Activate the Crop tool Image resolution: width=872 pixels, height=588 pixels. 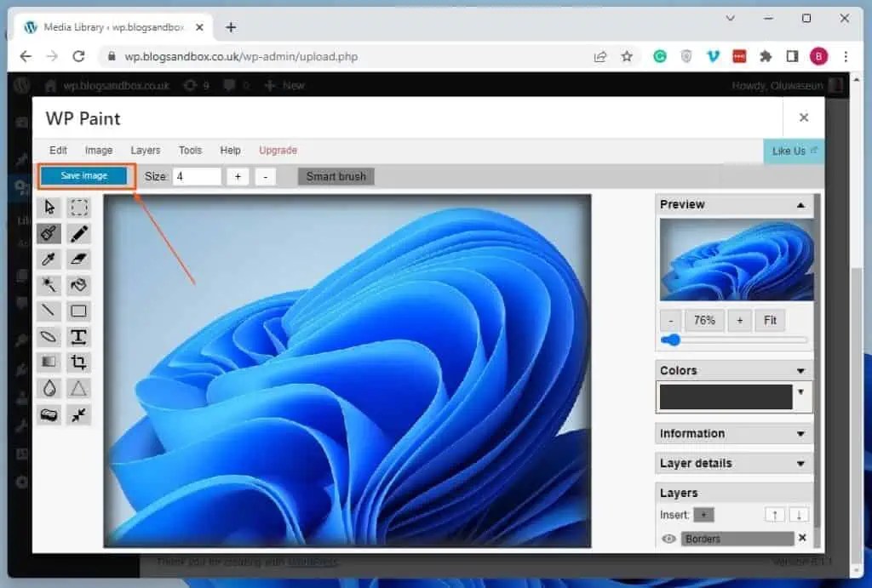(78, 362)
